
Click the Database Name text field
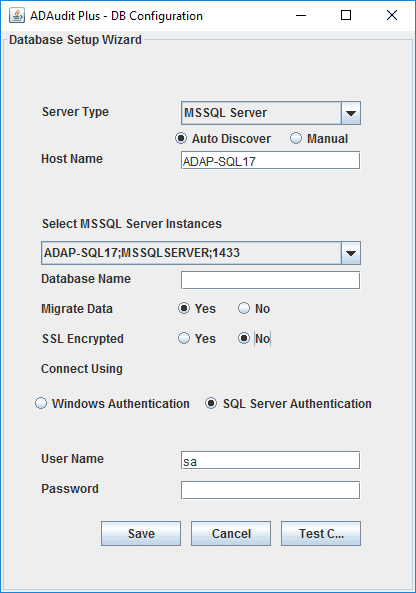click(x=270, y=280)
